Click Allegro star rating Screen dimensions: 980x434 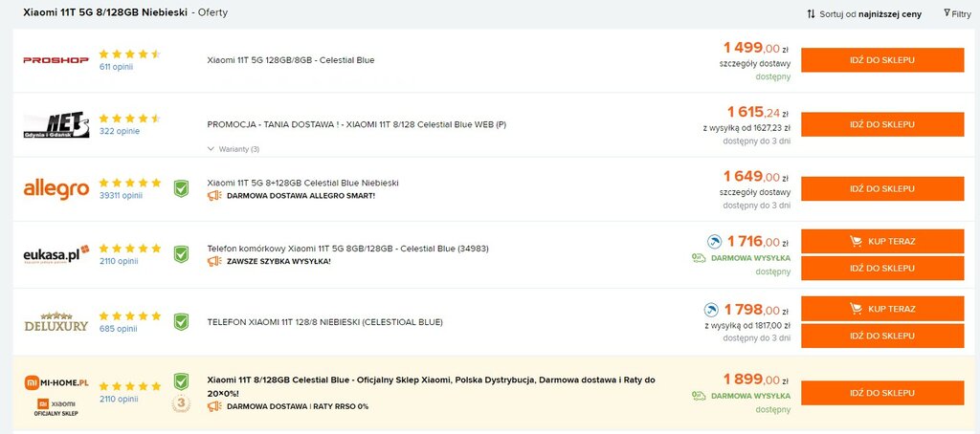(130, 183)
